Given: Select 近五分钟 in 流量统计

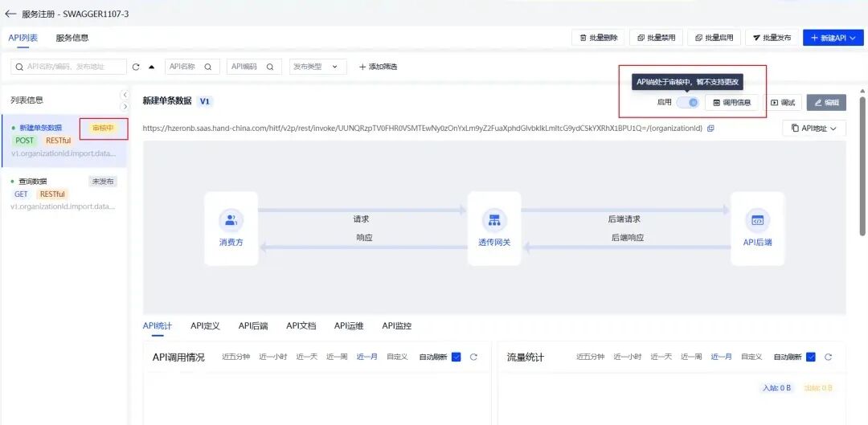Looking at the screenshot, I should (590, 357).
